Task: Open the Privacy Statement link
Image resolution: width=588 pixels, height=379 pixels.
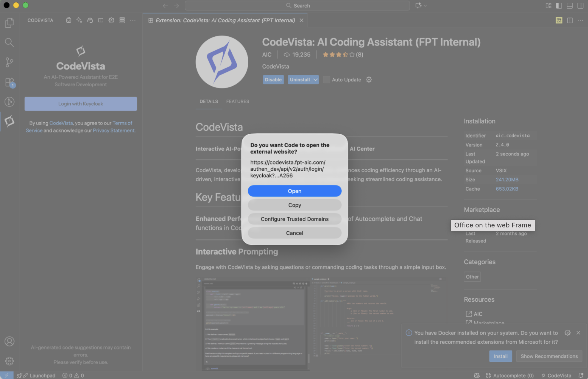Action: (114, 130)
